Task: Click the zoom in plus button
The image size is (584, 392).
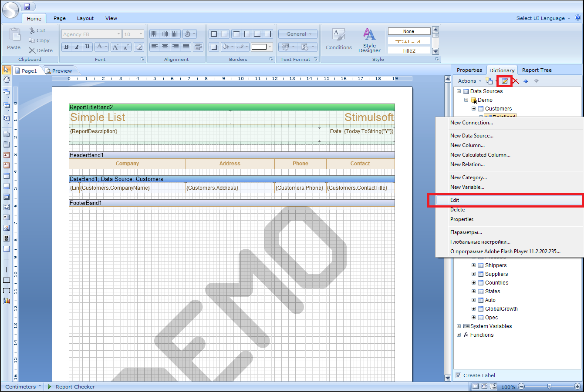Action: [x=577, y=386]
